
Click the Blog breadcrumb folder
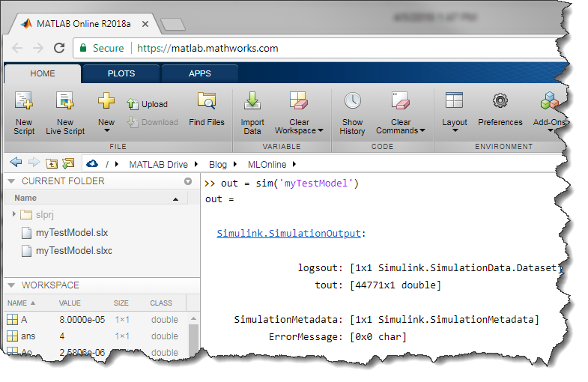[217, 164]
